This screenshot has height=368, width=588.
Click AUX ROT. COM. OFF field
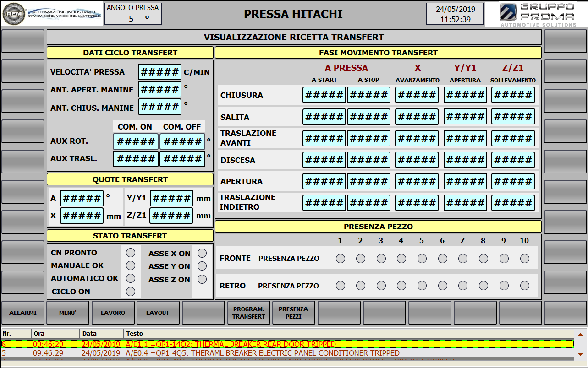point(182,141)
